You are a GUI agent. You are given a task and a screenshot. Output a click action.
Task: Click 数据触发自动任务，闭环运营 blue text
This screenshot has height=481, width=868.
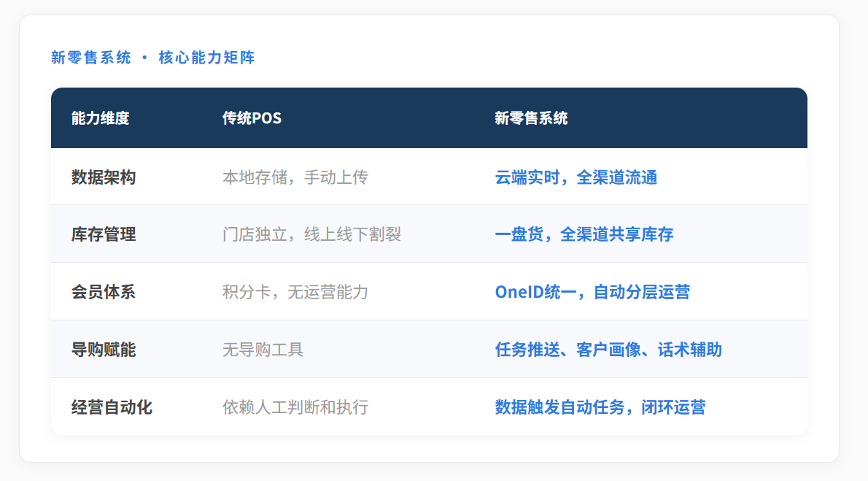tap(600, 407)
